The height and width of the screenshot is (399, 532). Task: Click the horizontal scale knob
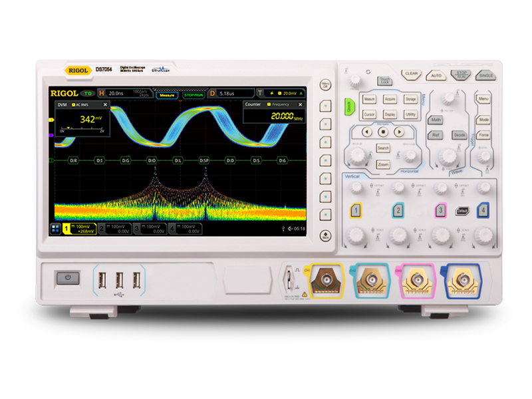357,156
